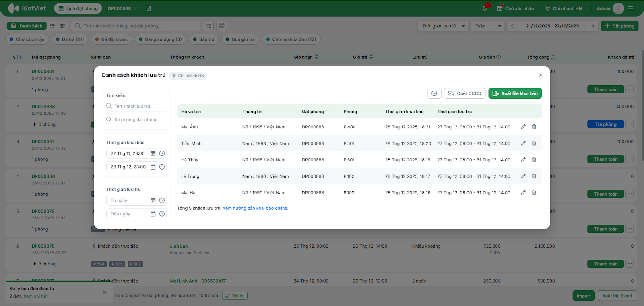This screenshot has width=644, height=306.
Task: Delete the Trần Minh guest row
Action: 534,143
